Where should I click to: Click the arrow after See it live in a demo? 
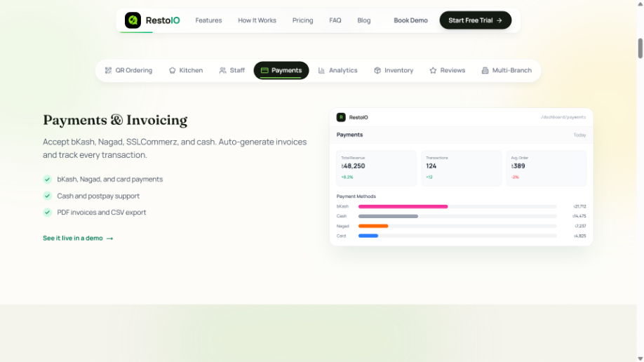click(x=109, y=239)
